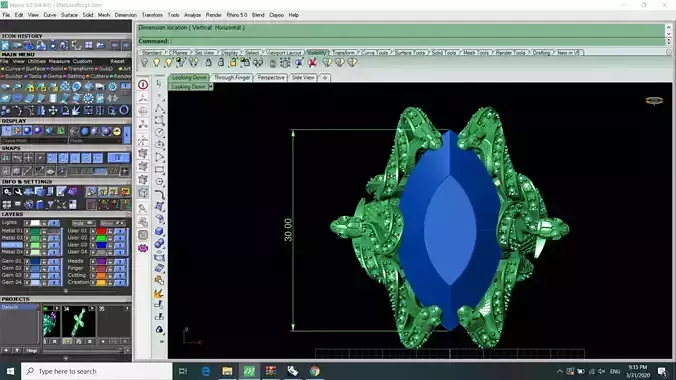The width and height of the screenshot is (676, 380).
Task: Expand the Gem 02 layer arrow
Action: click(x=27, y=268)
